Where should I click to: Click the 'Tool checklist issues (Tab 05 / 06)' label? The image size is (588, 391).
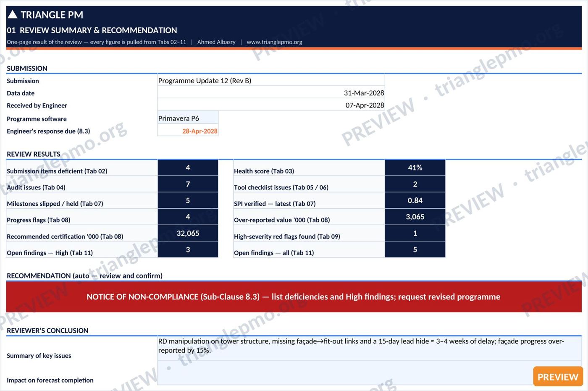(x=281, y=187)
